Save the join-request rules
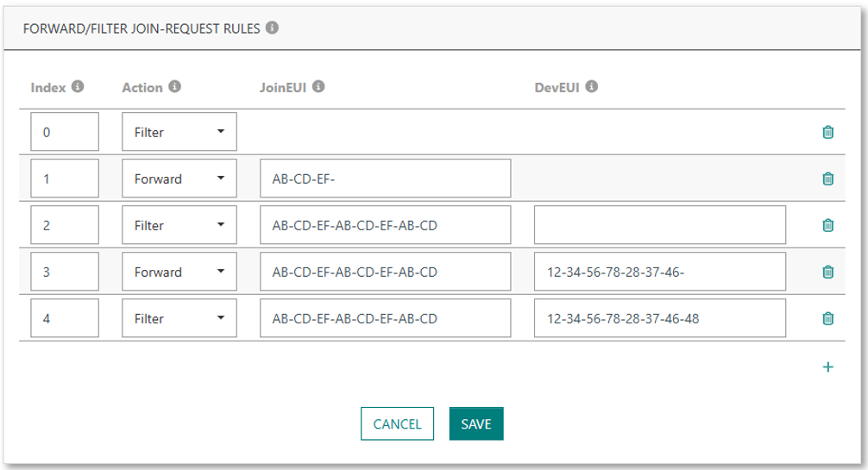Screen dimensions: 868x470 pyautogui.click(x=475, y=423)
